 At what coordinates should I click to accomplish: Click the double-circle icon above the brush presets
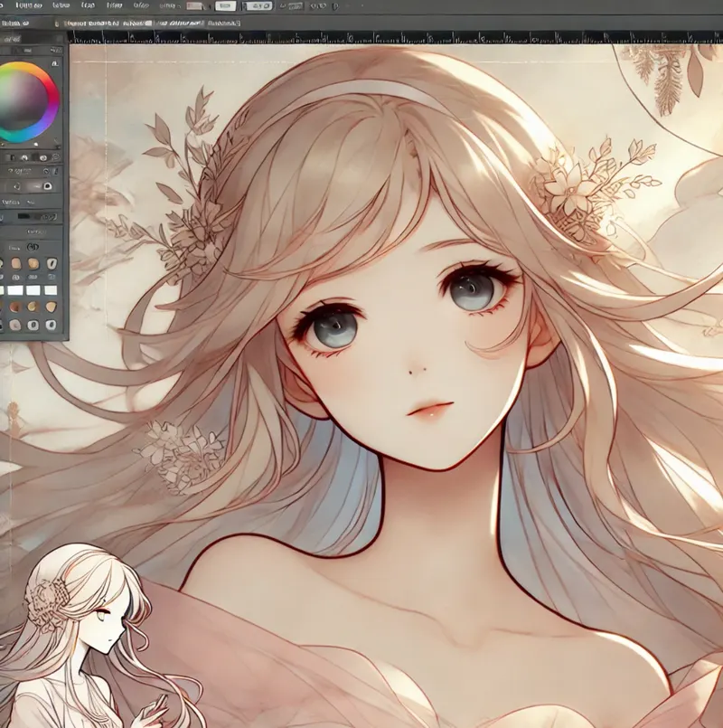point(33,247)
